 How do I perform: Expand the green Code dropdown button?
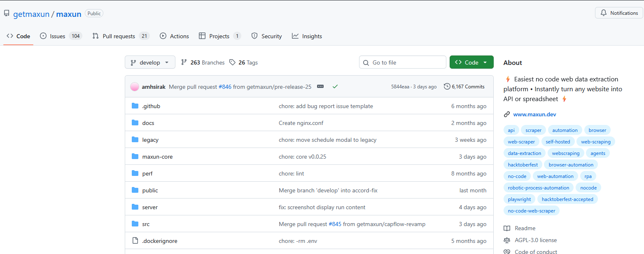(x=471, y=62)
